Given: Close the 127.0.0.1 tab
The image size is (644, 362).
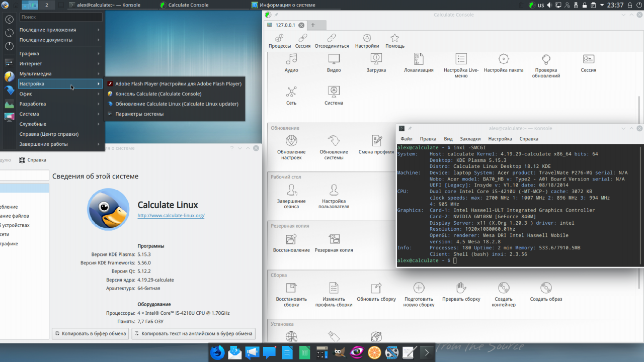Looking at the screenshot, I should [301, 25].
